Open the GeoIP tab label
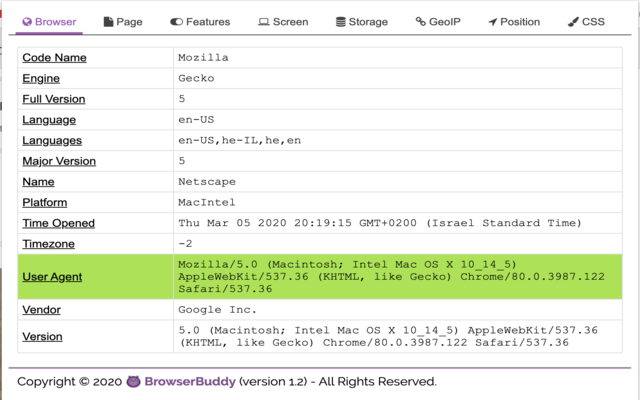The image size is (640, 400). [x=445, y=22]
